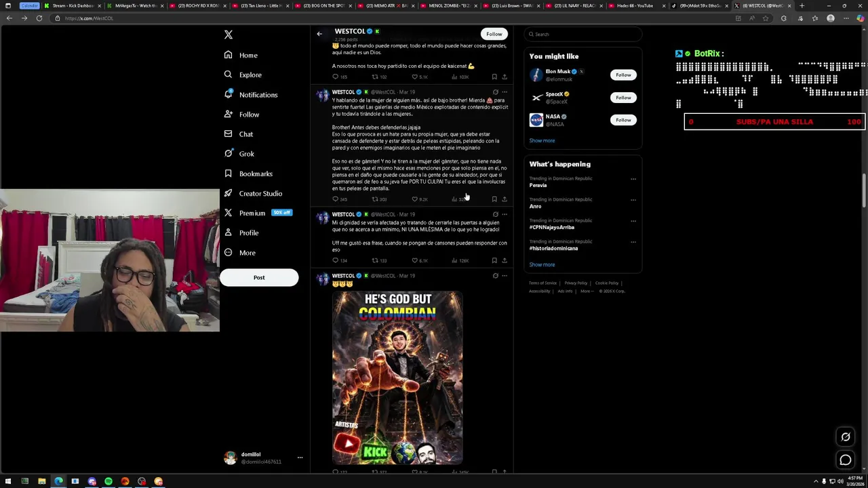Image resolution: width=868 pixels, height=488 pixels.
Task: Open the Peravia trending topic
Action: pyautogui.click(x=538, y=185)
